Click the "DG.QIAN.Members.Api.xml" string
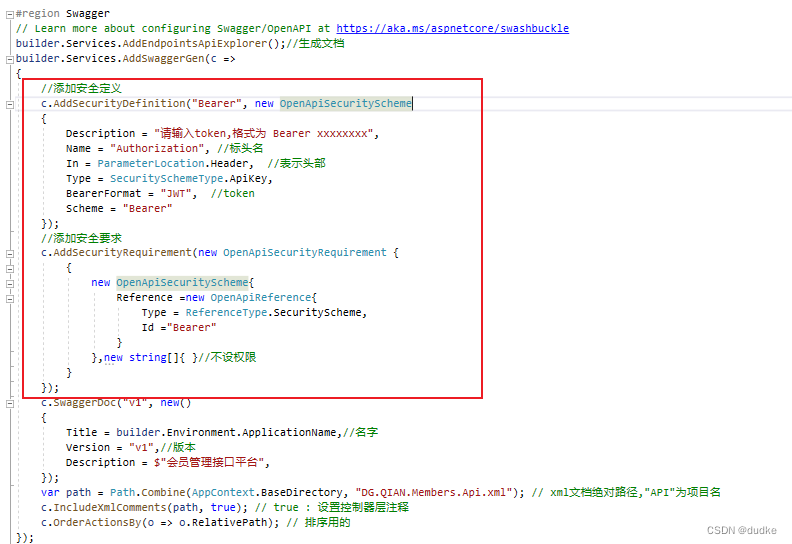 [434, 492]
